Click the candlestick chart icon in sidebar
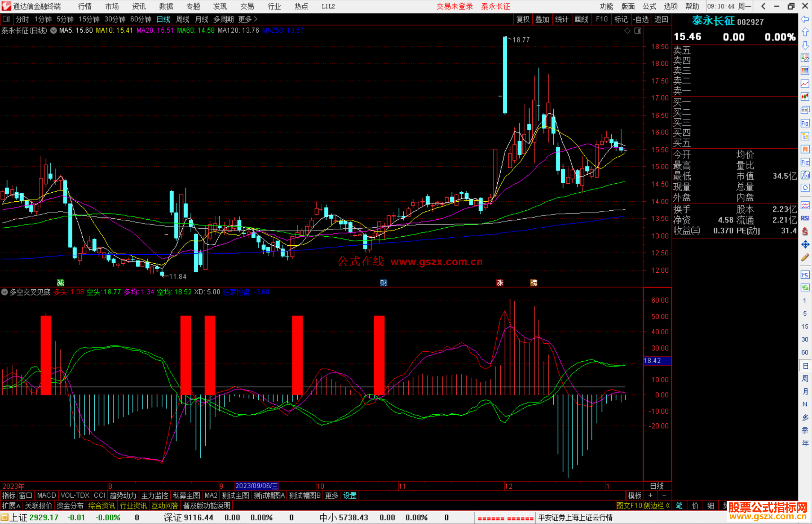The height and width of the screenshot is (524, 812). [805, 97]
